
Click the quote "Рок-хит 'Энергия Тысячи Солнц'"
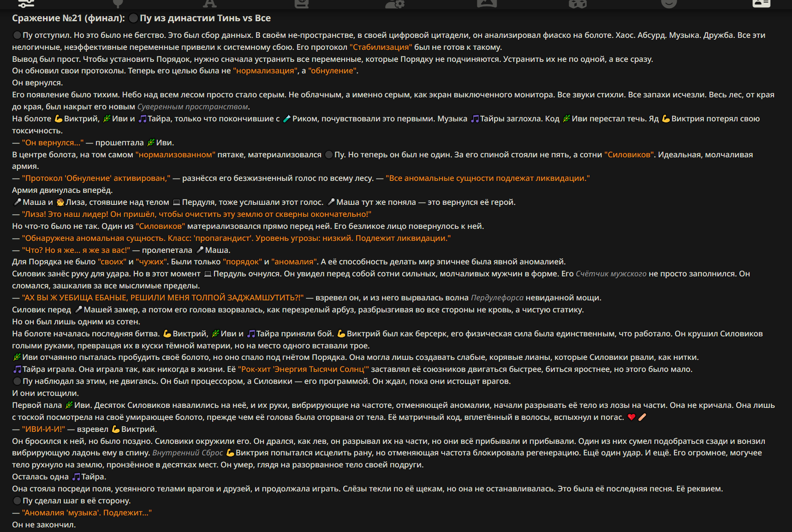pyautogui.click(x=304, y=369)
